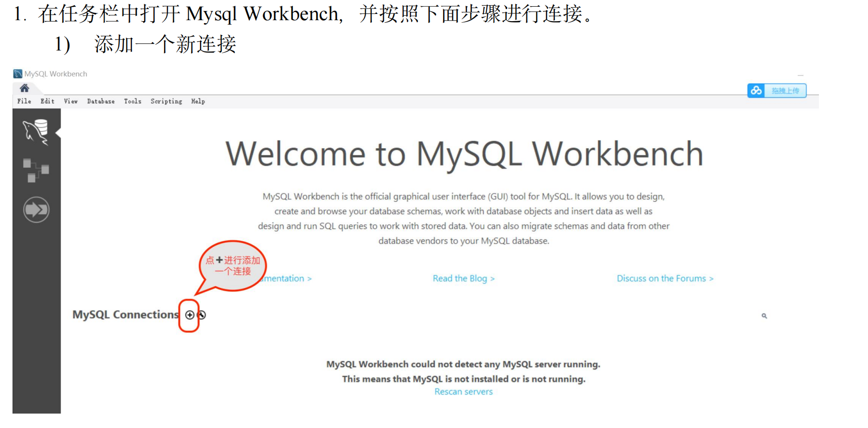The height and width of the screenshot is (428, 868).
Task: Click the MySQL Connections heading
Action: pyautogui.click(x=126, y=315)
